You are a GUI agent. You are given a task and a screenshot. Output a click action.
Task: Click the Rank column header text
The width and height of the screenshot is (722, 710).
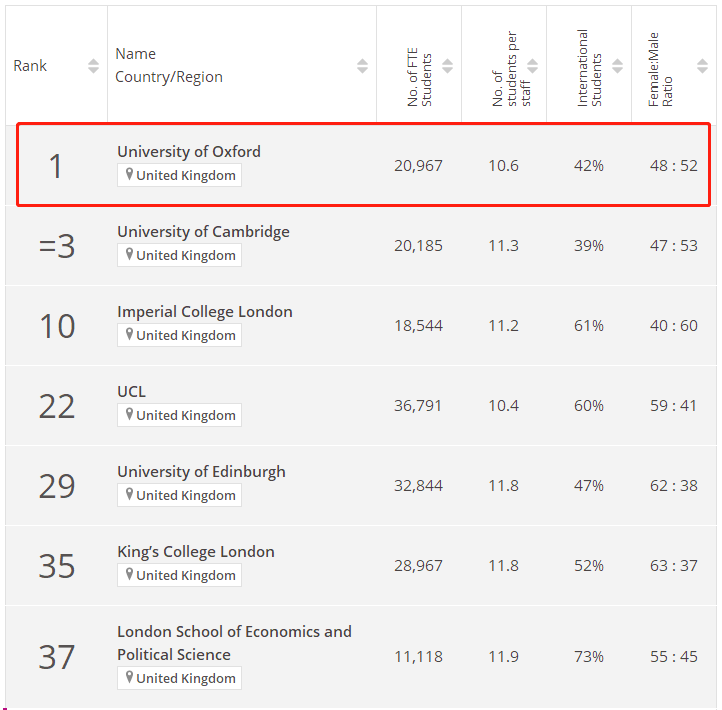pyautogui.click(x=30, y=66)
